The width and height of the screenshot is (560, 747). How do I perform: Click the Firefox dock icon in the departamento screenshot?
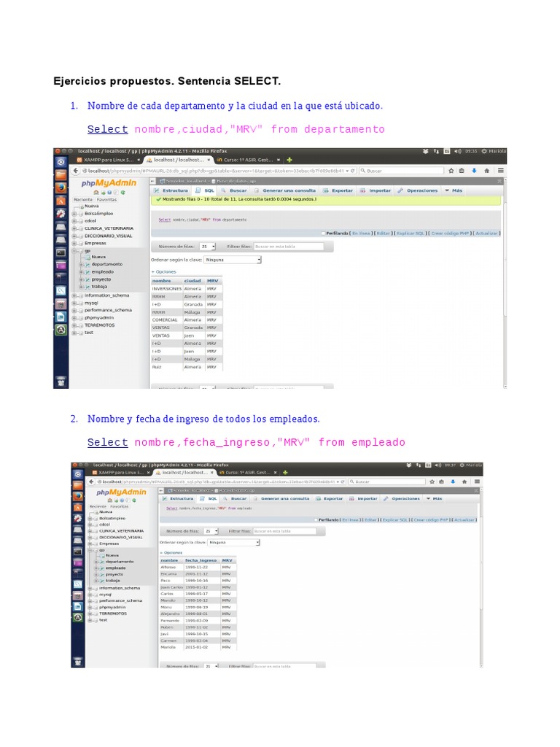[61, 188]
